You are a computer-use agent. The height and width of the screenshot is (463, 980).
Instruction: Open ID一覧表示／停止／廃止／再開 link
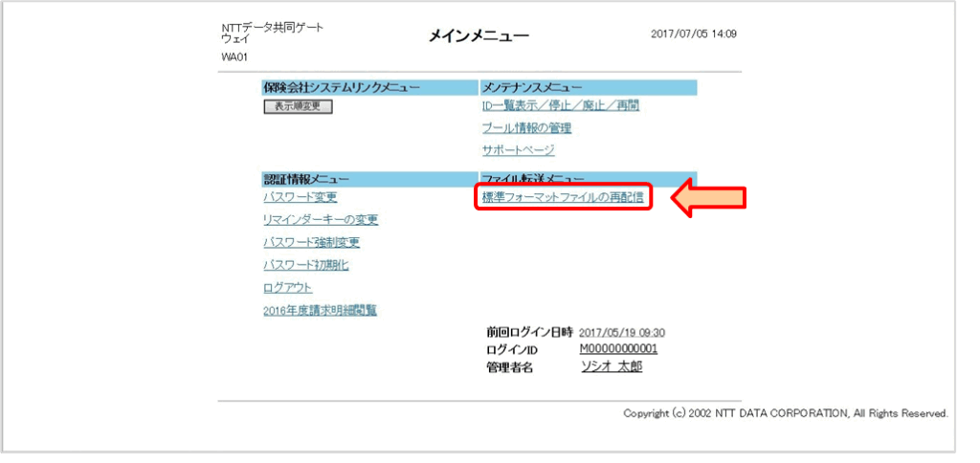tap(560, 105)
